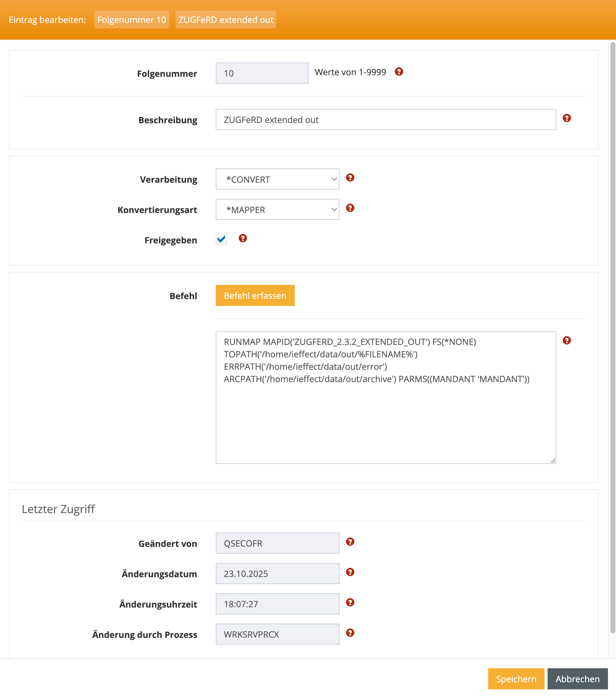Expand the Konvertierungsart *MAPPER dropdown
This screenshot has width=616, height=698.
(277, 210)
